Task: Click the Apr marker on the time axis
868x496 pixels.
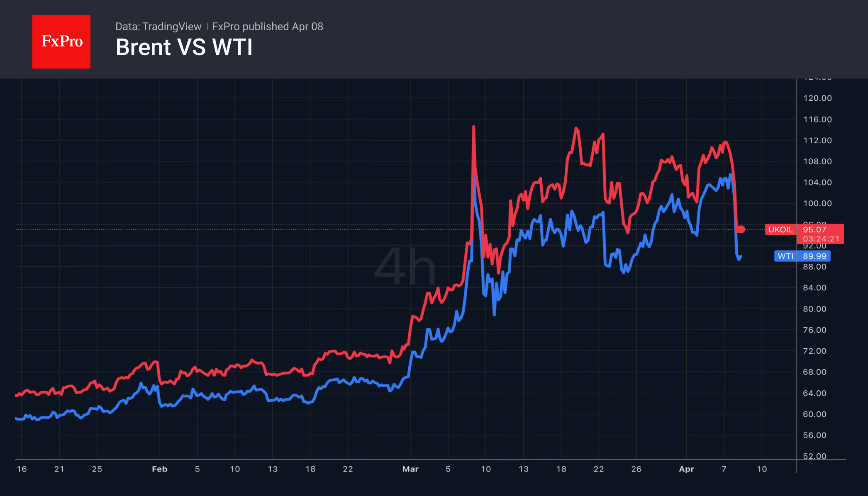Action: point(686,469)
